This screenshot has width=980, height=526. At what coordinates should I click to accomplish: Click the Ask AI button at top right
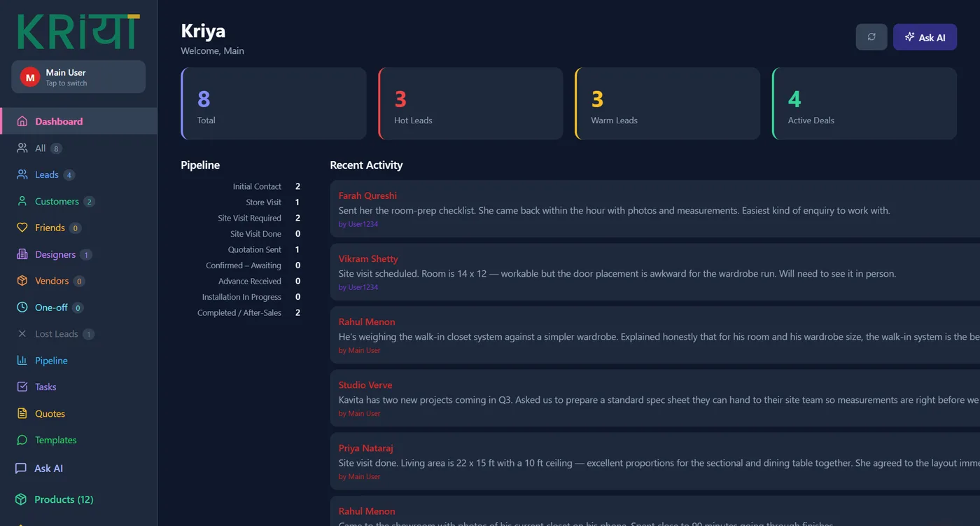point(925,37)
